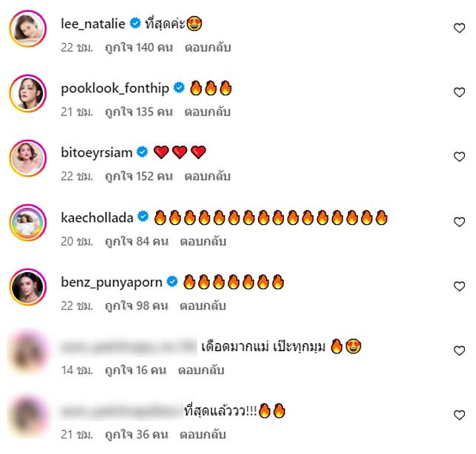Open the lee_natalie username link
476x454 pixels.
[x=93, y=24]
